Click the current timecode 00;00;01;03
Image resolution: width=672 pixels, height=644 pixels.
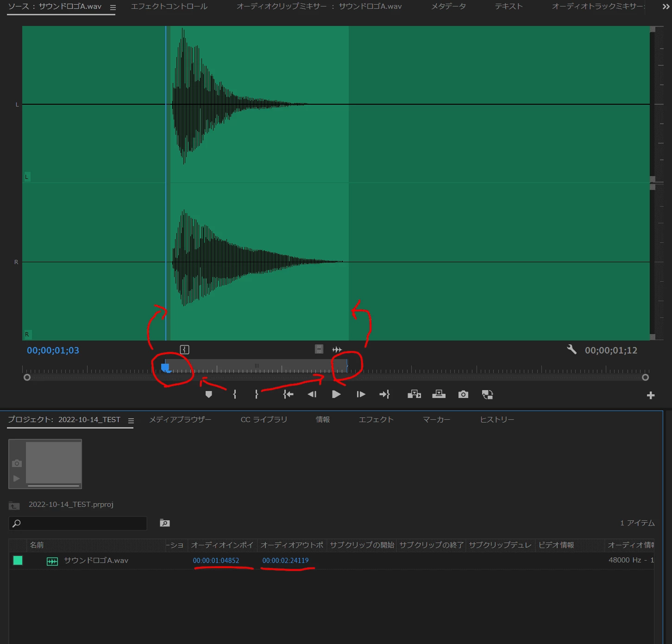[53, 350]
